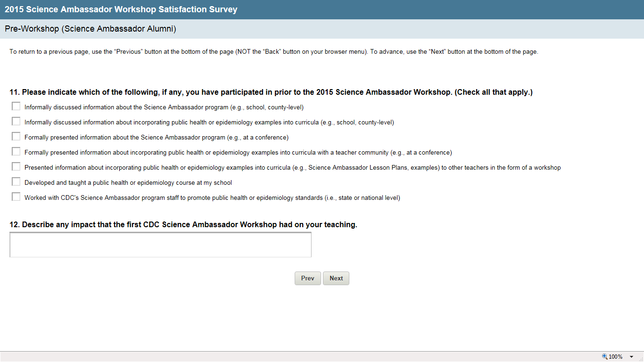The image size is (644, 362).
Task: Click the navigation instructions paragraph at the top
Action: coord(273,52)
